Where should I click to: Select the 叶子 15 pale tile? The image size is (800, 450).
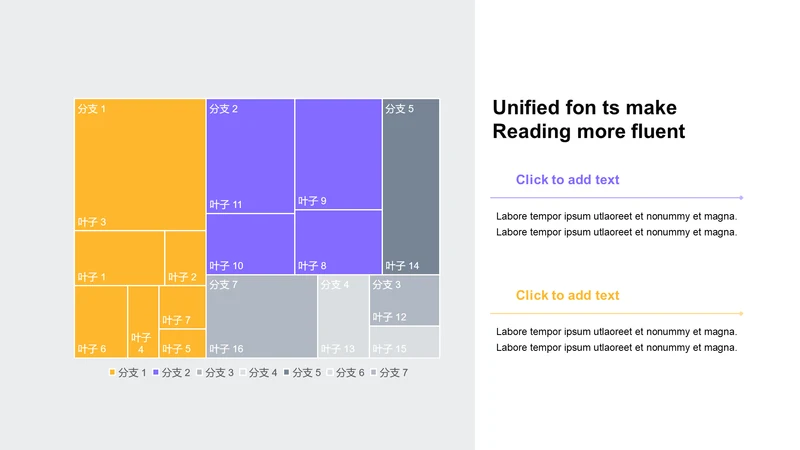pos(405,342)
